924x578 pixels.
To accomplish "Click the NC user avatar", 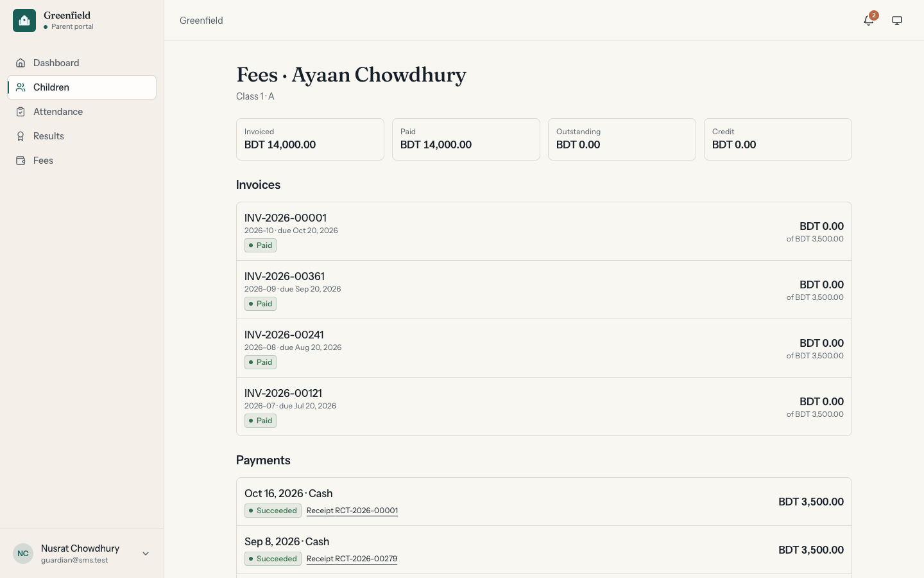I will click(x=23, y=554).
